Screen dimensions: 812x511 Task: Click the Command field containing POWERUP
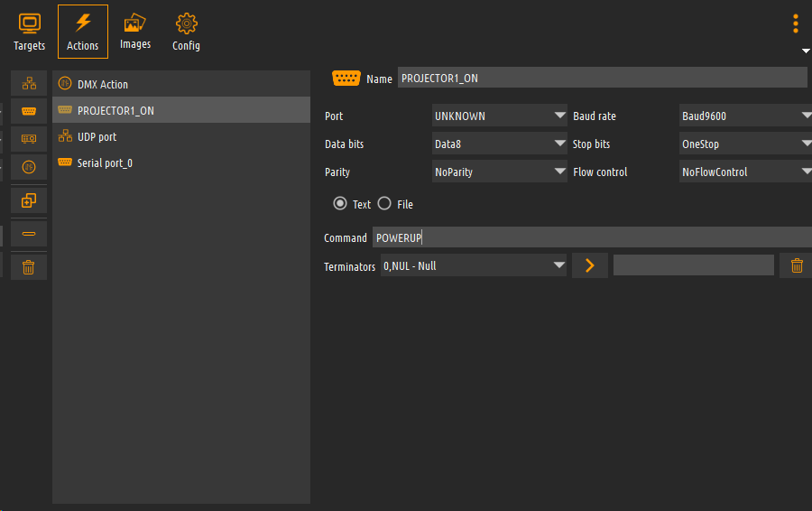pos(592,237)
